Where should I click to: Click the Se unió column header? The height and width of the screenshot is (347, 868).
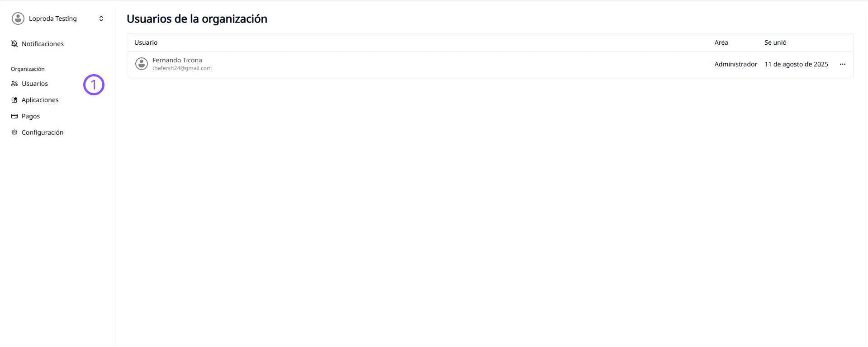[775, 42]
